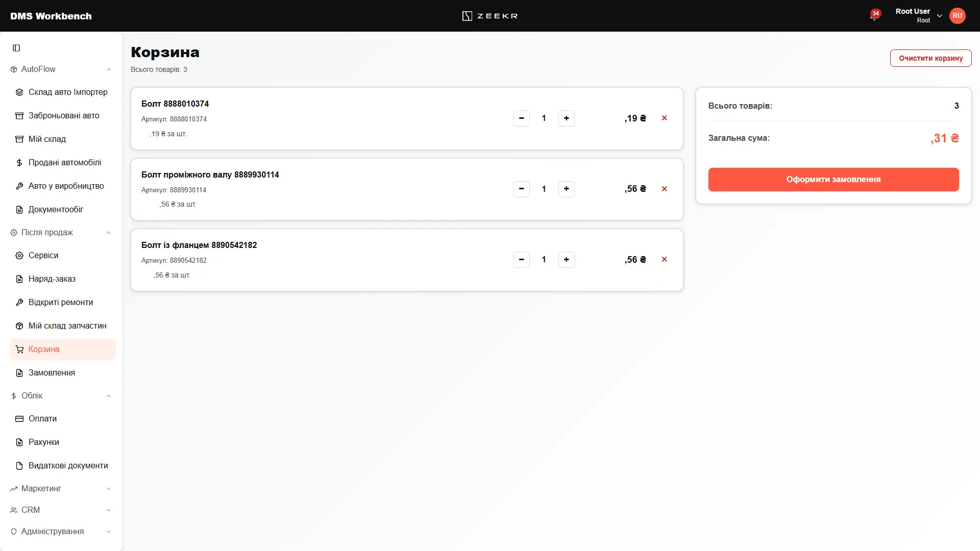Click Очистити корзину button
The image size is (980, 551).
click(x=930, y=58)
